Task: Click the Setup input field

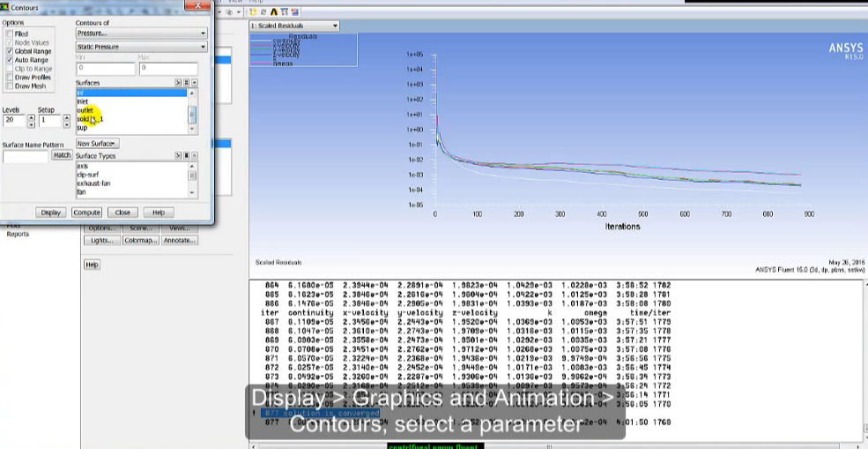Action: (x=50, y=120)
